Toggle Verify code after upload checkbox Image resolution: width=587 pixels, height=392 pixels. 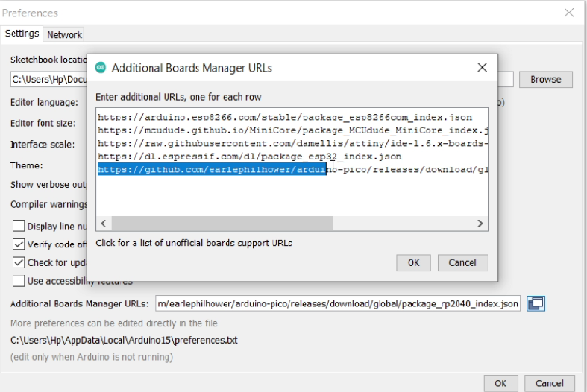tap(19, 244)
